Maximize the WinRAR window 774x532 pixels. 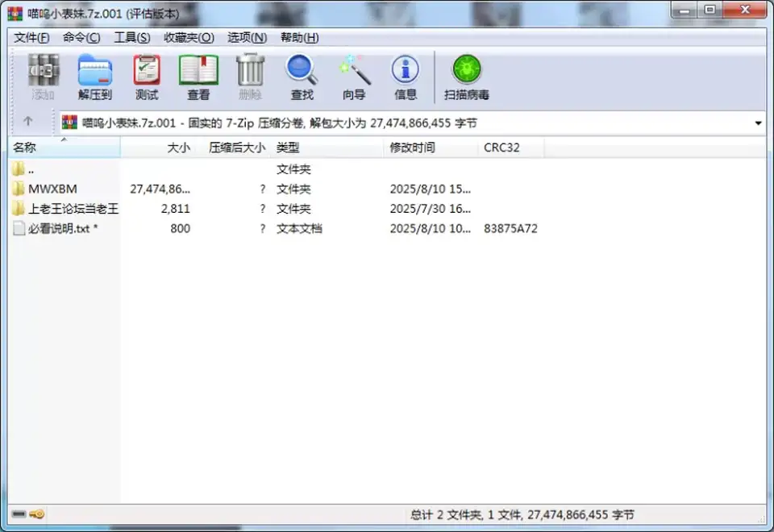coord(709,10)
